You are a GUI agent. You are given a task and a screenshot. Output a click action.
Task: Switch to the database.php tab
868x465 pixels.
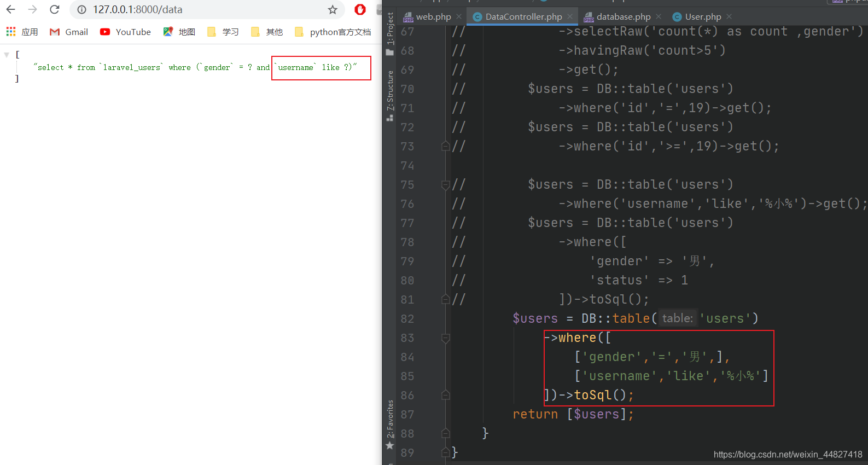pyautogui.click(x=617, y=16)
